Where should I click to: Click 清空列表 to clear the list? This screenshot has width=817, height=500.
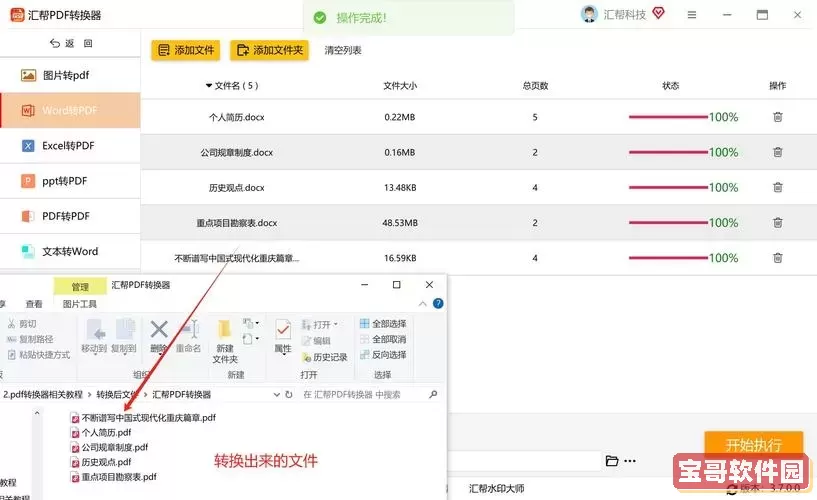coord(343,51)
